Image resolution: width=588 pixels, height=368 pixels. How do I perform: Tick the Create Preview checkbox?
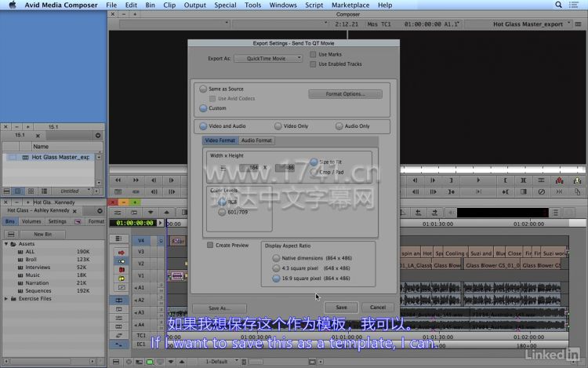click(x=210, y=245)
